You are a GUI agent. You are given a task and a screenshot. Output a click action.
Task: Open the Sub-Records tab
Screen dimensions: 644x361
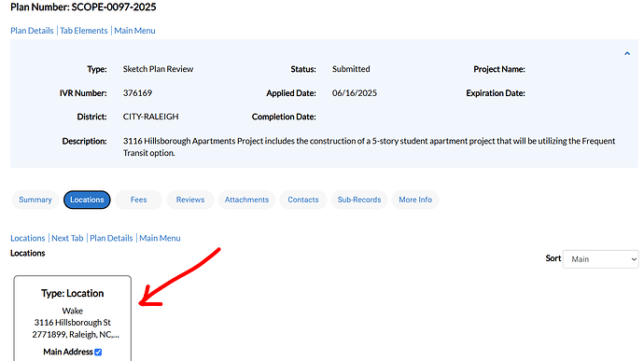pyautogui.click(x=359, y=200)
